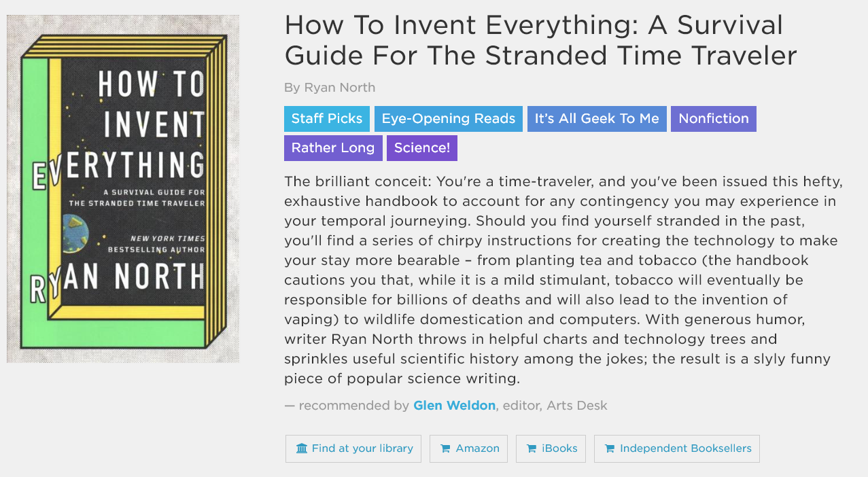Select the Nonfiction tag
This screenshot has width=868, height=477.
[x=714, y=119]
